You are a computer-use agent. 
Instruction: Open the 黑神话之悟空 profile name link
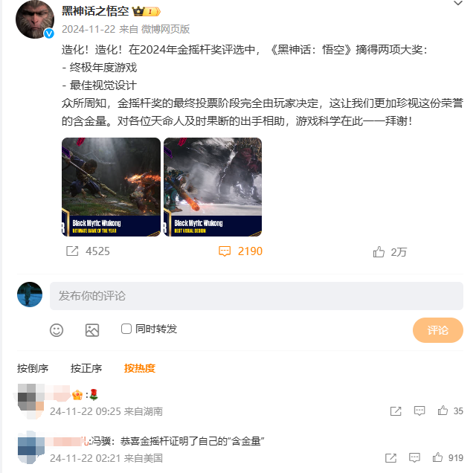(x=96, y=11)
